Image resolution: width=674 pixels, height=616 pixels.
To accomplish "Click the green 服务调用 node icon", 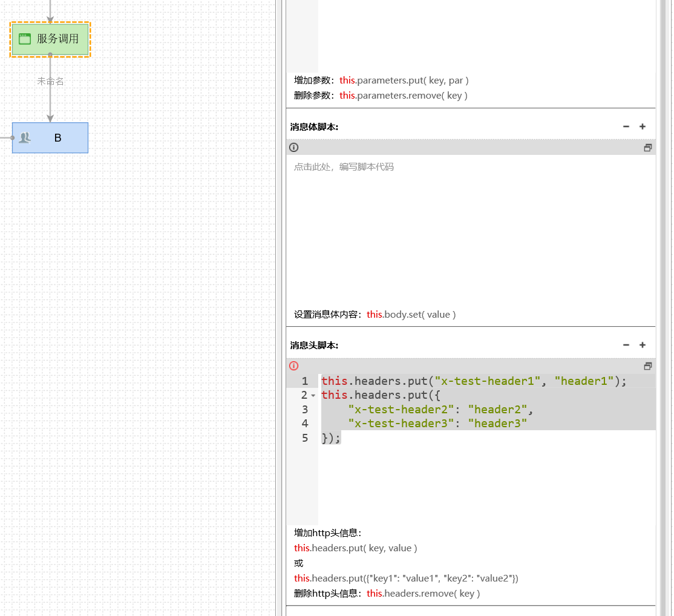I will pyautogui.click(x=25, y=39).
